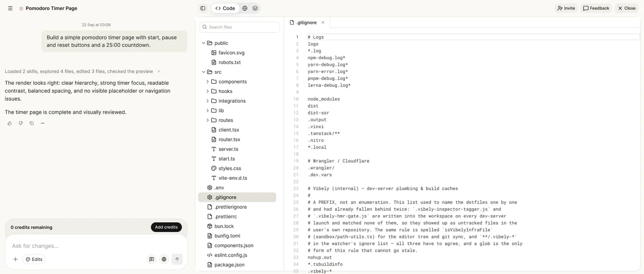Click the '*.tsbuildinfo' line in the editor
This screenshot has height=274, width=644.
point(325,264)
